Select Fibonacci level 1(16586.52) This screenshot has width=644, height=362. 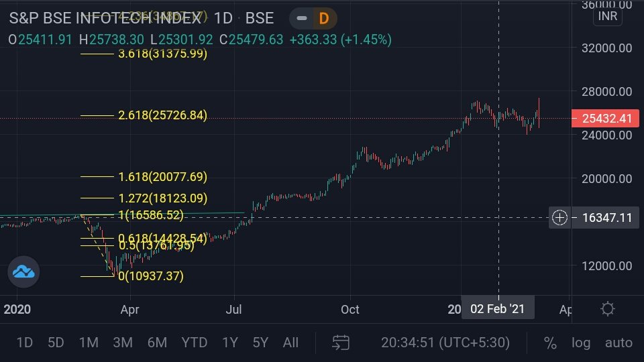tap(151, 215)
